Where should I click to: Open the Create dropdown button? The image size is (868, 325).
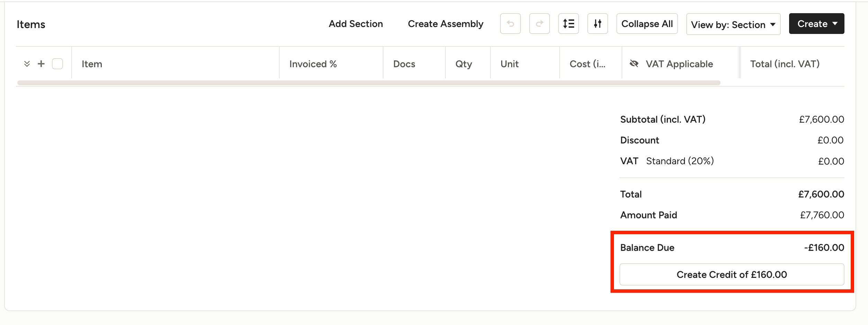(x=816, y=24)
